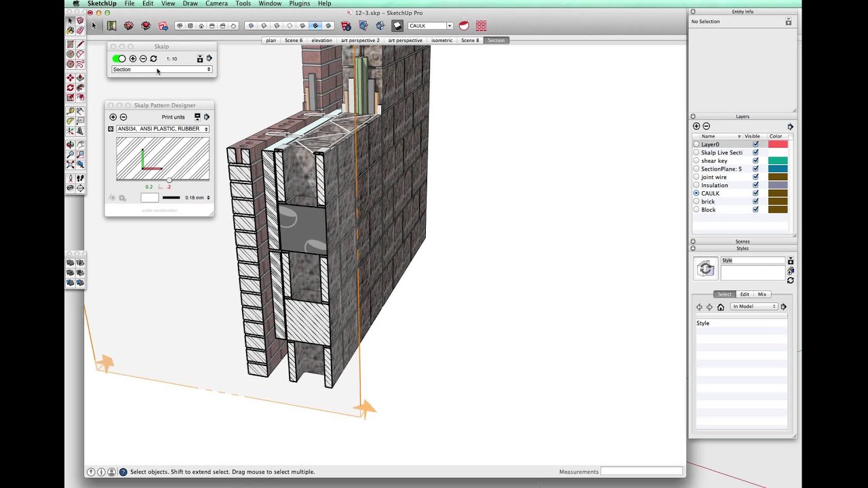Select the Orbit tool

(x=70, y=144)
